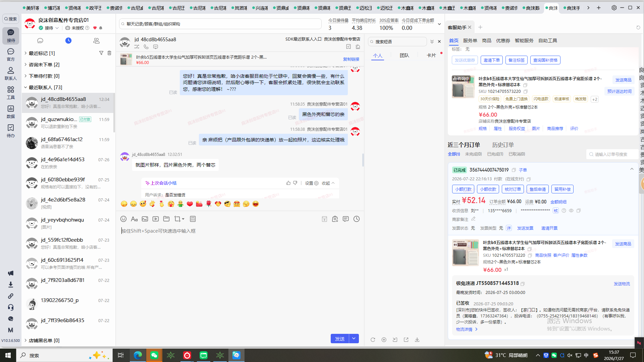Click the 复制链接 link
This screenshot has width=644, height=362.
(x=351, y=59)
